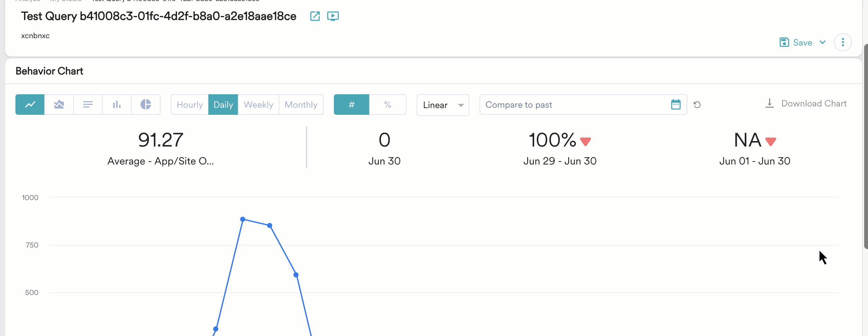Switch to Weekly granularity
868x336 pixels.
258,105
